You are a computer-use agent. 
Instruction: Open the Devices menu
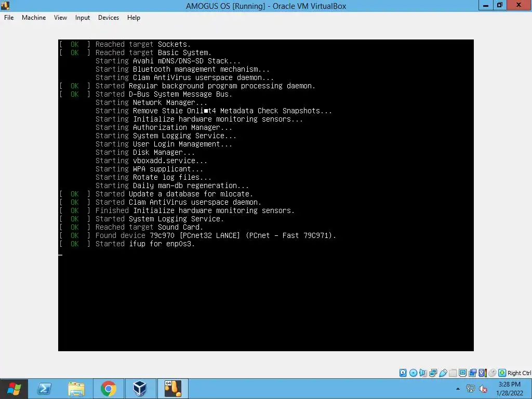[109, 18]
